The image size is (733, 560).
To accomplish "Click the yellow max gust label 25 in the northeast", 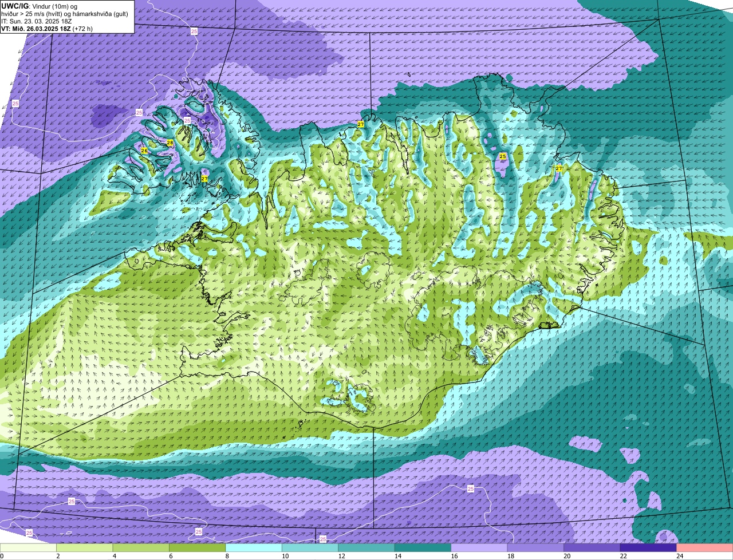I will 502,156.
